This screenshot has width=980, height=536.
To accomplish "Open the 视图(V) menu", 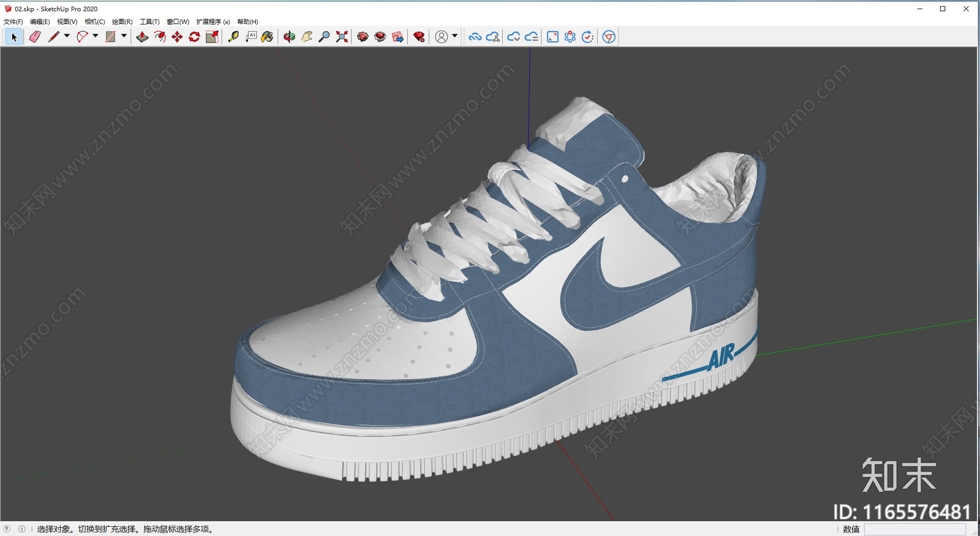I will pyautogui.click(x=67, y=21).
